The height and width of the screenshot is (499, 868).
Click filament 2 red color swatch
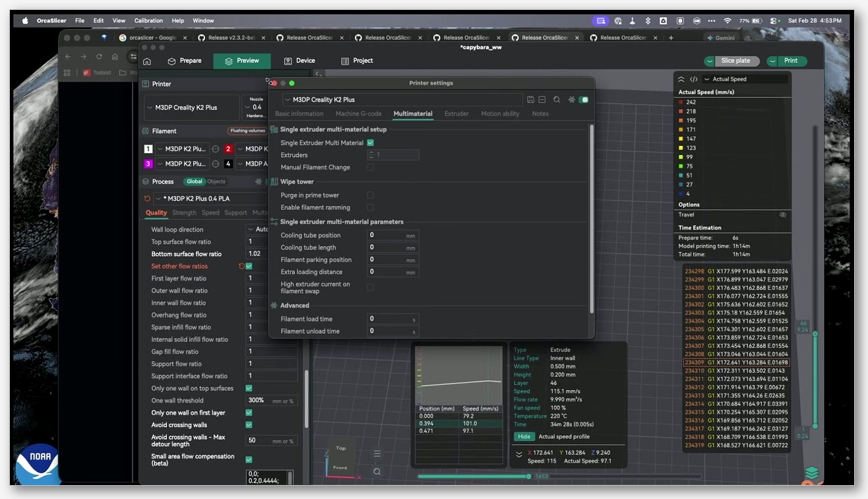tap(228, 149)
